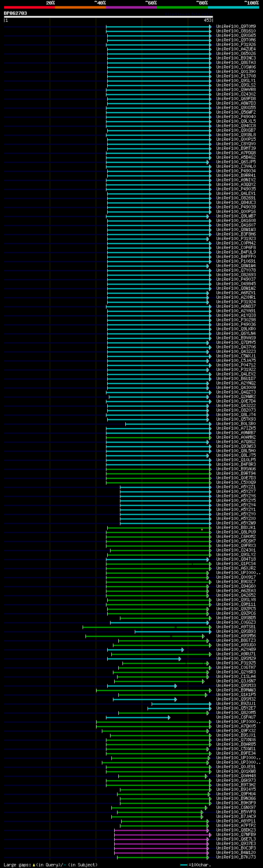Click the green ~80% identity legend segment
The height and width of the screenshot is (868, 263).
(182, 7)
